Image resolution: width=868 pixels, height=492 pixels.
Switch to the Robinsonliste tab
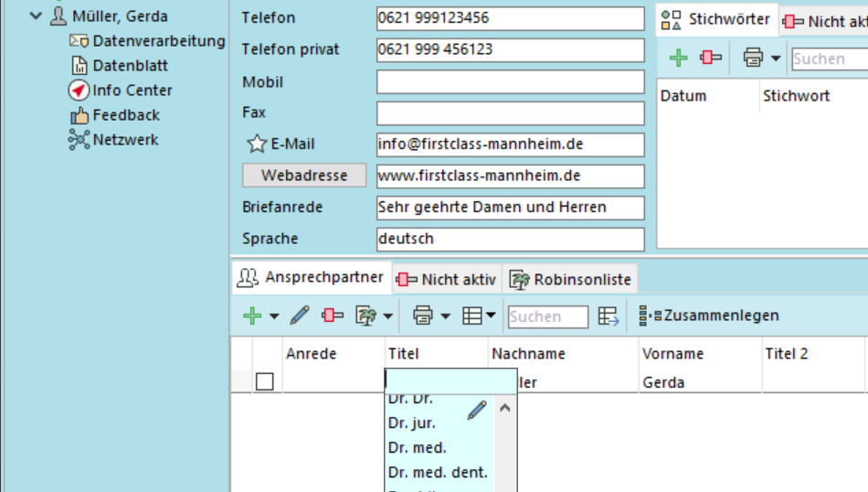coord(571,280)
